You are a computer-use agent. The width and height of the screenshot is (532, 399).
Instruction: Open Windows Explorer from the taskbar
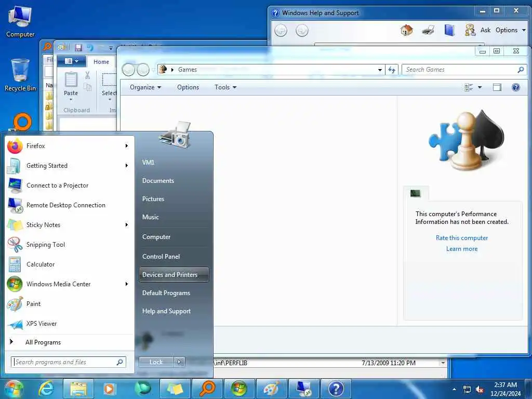point(78,389)
